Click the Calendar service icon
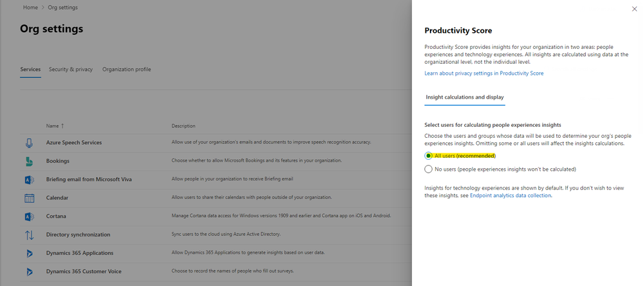 (x=29, y=198)
